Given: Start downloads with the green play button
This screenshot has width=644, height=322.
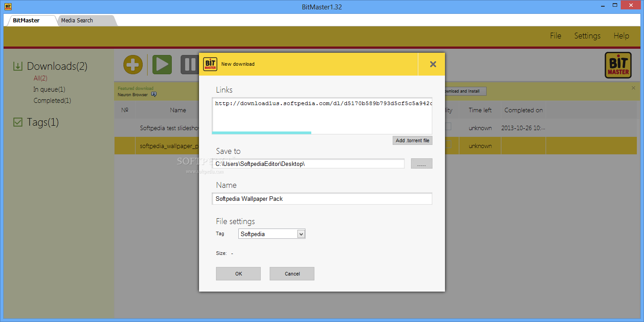Looking at the screenshot, I should tap(162, 65).
